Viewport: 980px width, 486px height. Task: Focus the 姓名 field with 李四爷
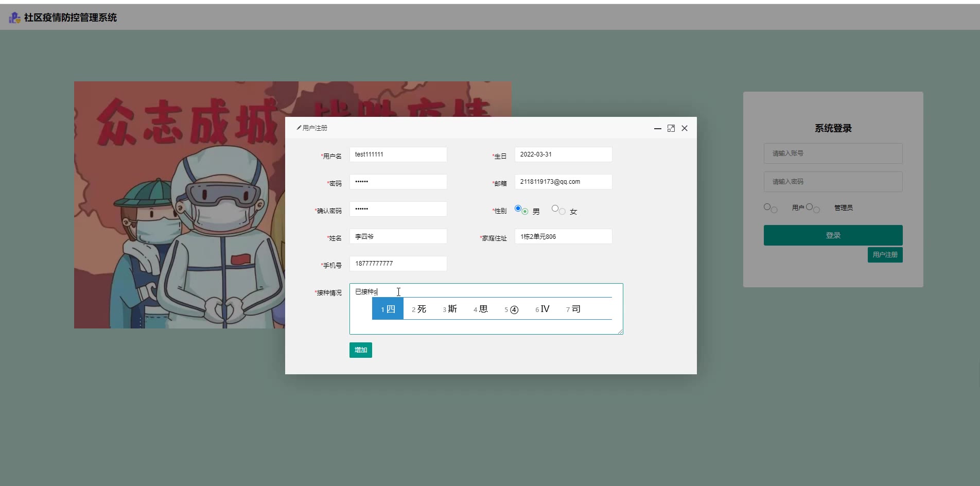[398, 236]
